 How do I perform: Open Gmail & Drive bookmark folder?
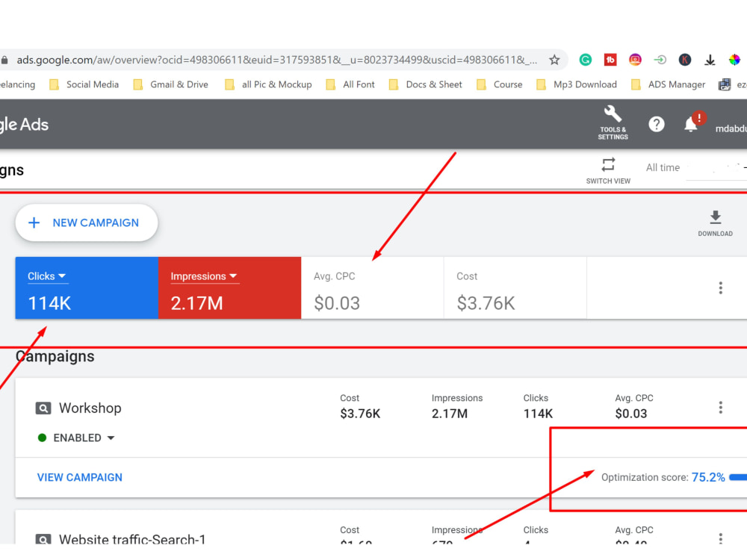[171, 84]
